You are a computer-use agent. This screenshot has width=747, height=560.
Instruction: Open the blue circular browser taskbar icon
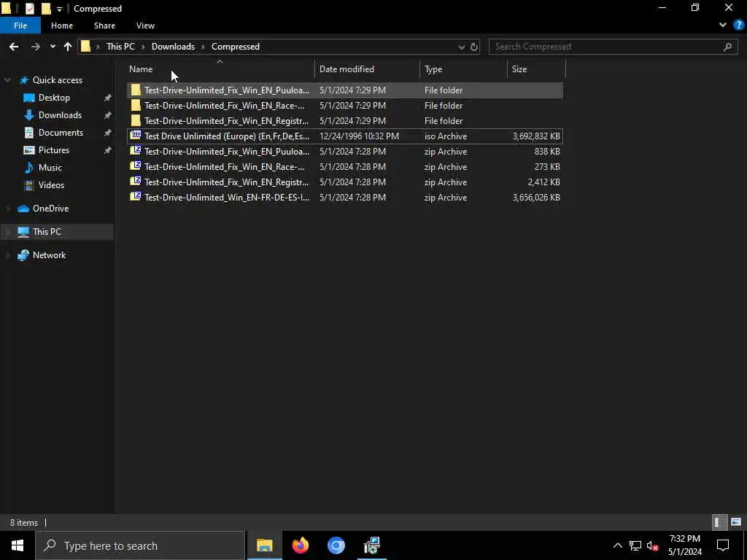click(336, 545)
